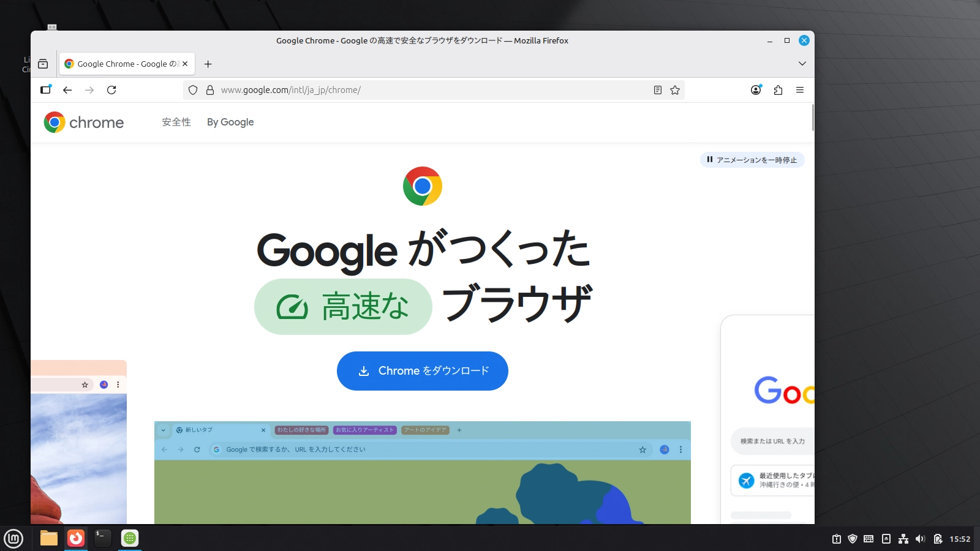Screen dimensions: 980x551
Task: Minimize the Firefox window
Action: (x=770, y=41)
